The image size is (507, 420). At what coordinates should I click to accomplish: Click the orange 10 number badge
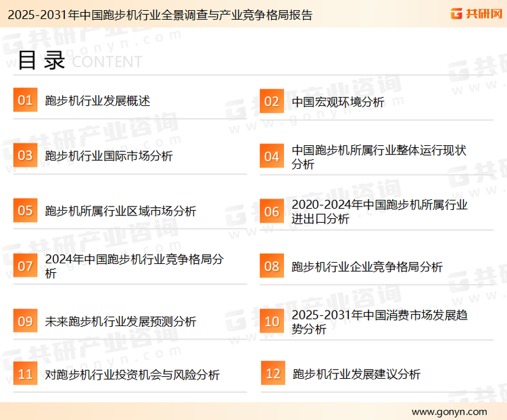(x=272, y=321)
